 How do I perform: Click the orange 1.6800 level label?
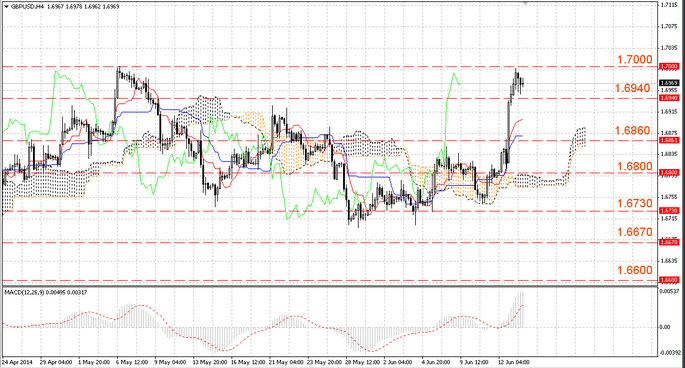click(x=634, y=167)
